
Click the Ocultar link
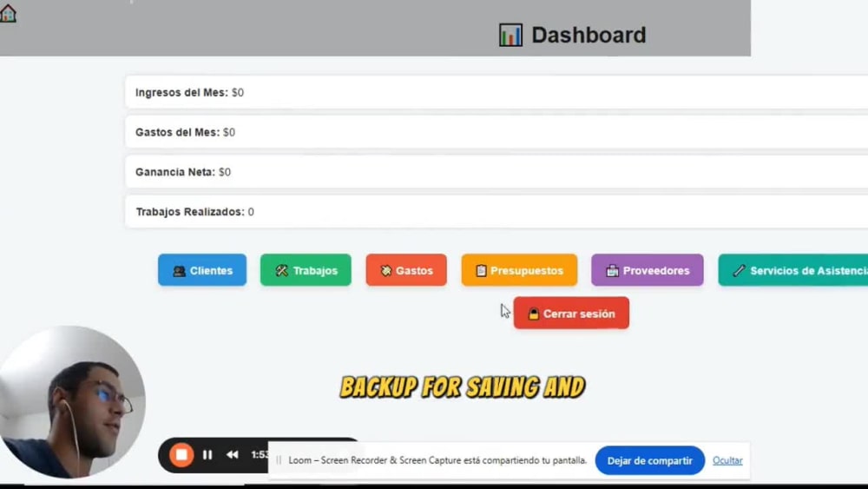727,460
